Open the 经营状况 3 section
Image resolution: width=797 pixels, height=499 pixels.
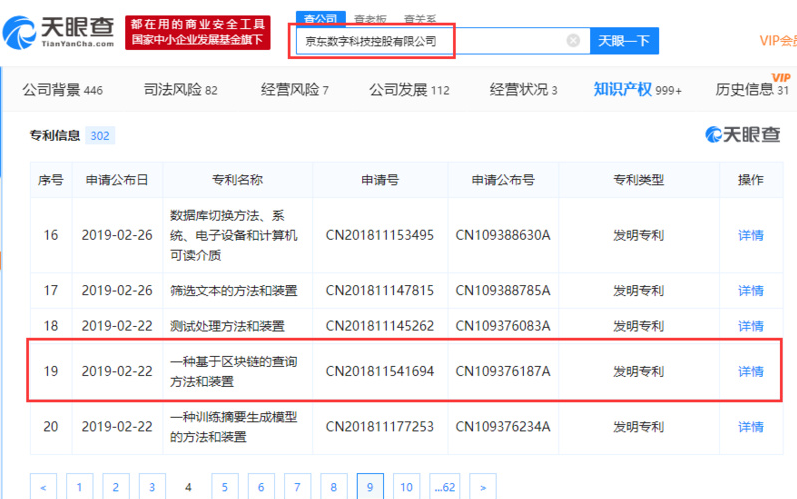pos(523,90)
